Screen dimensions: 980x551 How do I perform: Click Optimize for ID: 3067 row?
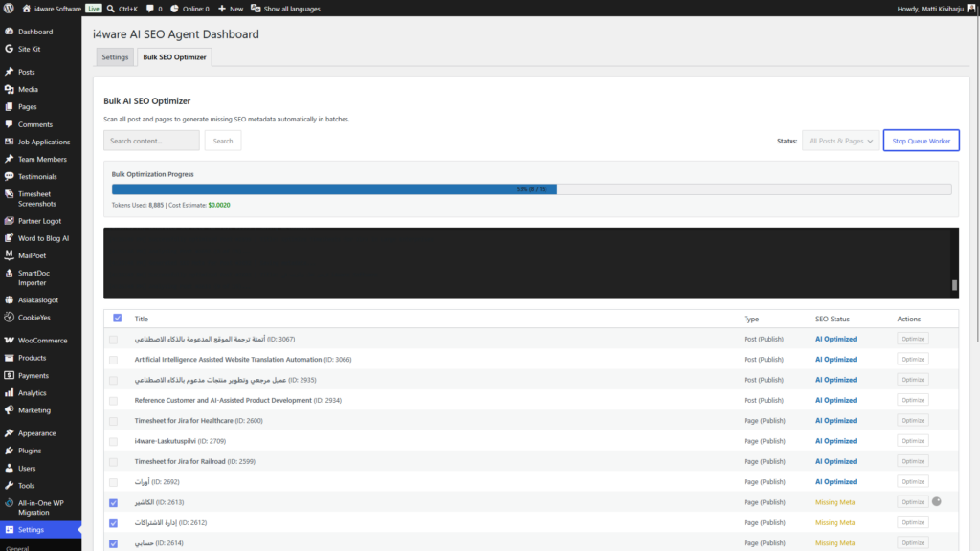click(x=912, y=339)
